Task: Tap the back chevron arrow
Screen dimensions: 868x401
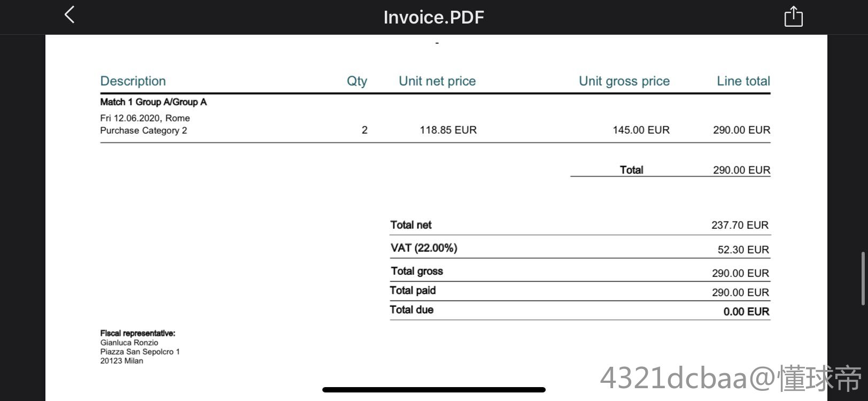Action: 69,15
